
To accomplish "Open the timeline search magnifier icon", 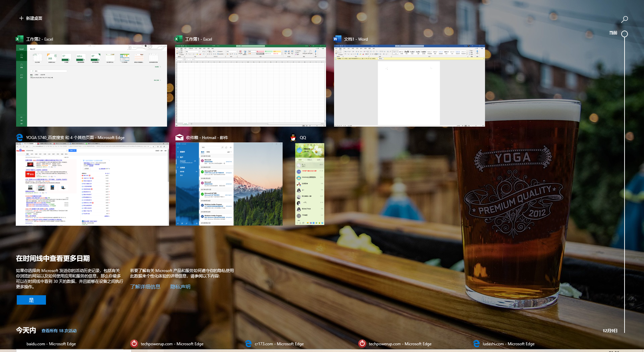I will coord(624,19).
